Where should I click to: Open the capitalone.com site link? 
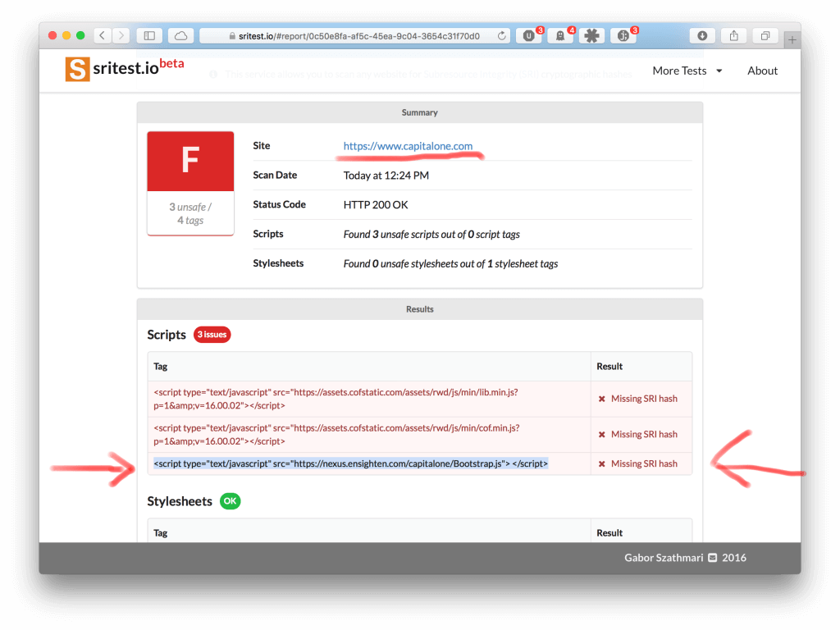pos(408,146)
